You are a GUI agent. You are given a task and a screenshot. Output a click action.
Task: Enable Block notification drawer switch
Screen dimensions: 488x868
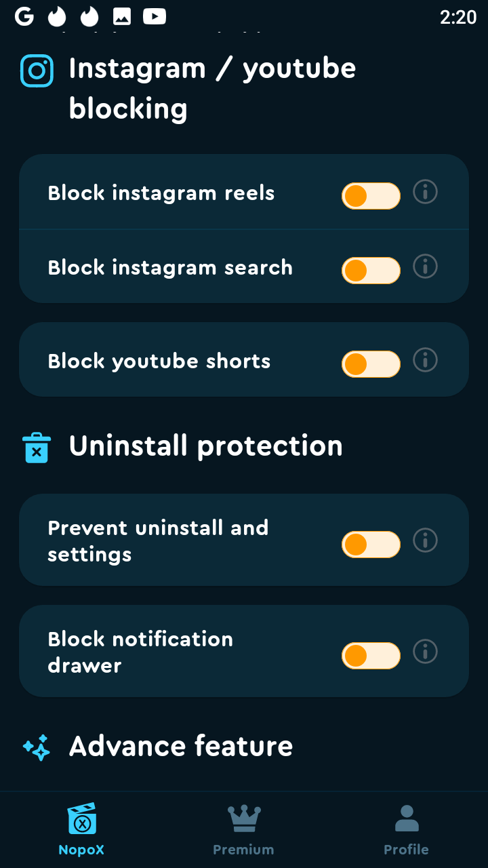(x=371, y=656)
